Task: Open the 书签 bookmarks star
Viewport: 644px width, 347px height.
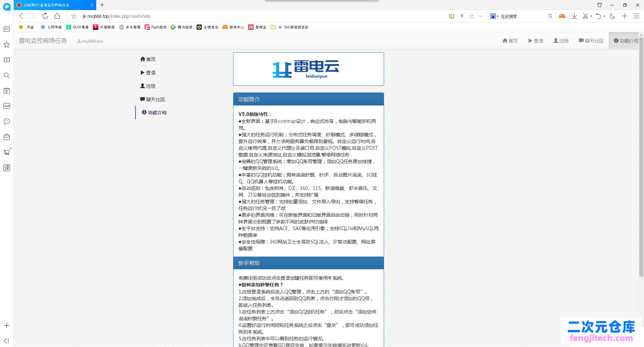Action: (26, 27)
